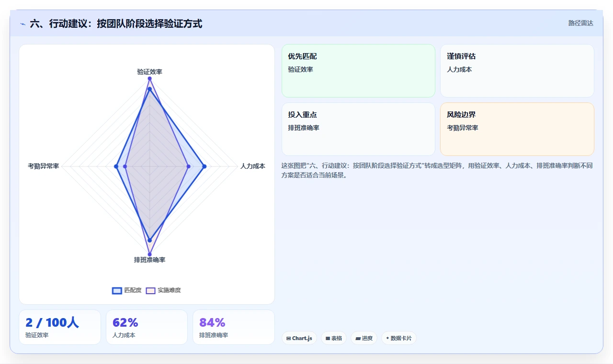Click the 验证效率 radar axis label

[x=149, y=72]
